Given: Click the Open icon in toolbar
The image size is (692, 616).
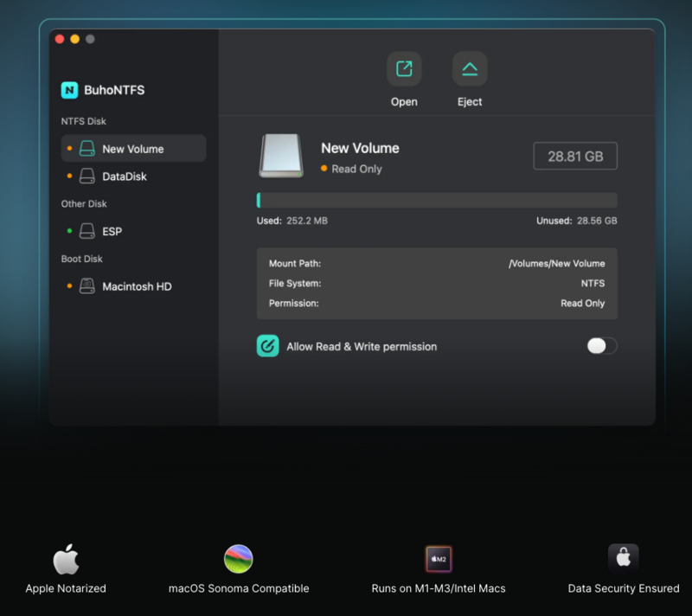Looking at the screenshot, I should (x=404, y=69).
